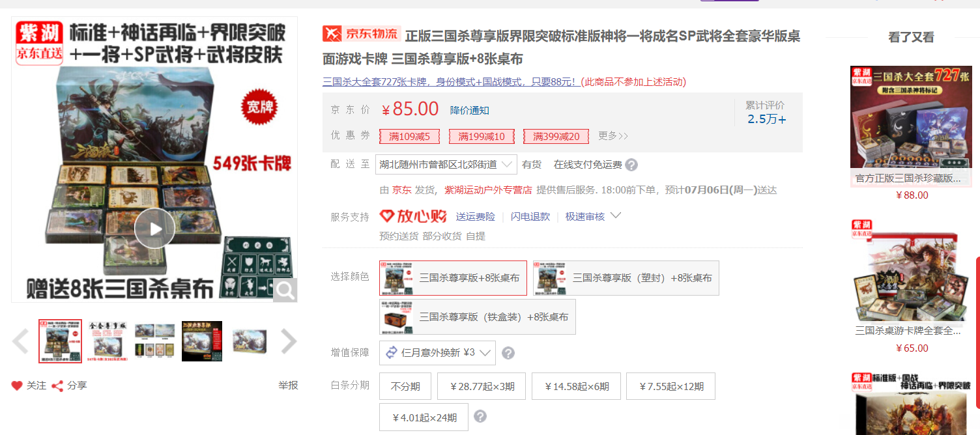
Task: Open the 2.5万+ reviews count
Action: [x=766, y=119]
